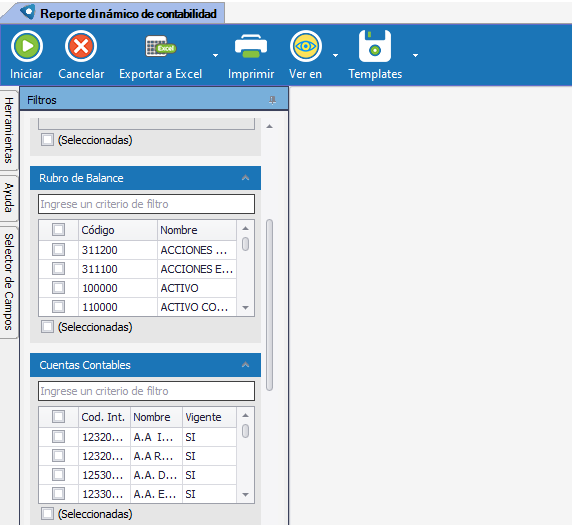This screenshot has width=572, height=525.
Task: Click the Ver en eye icon
Action: [x=306, y=46]
